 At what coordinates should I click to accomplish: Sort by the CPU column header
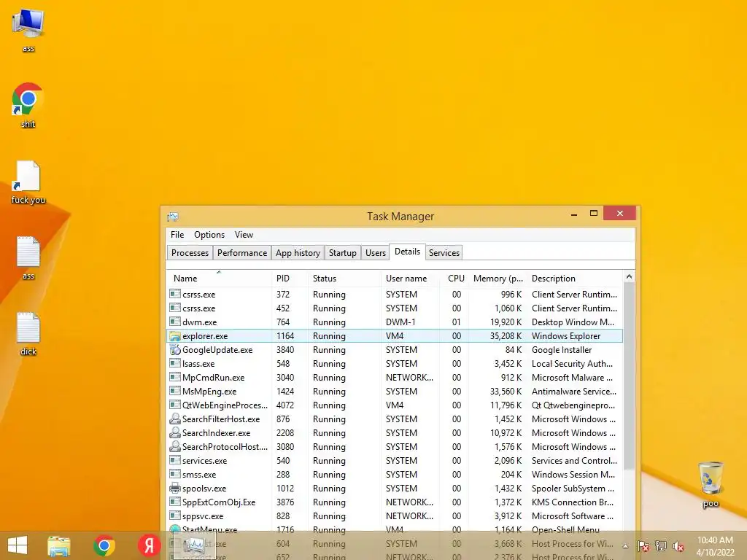(x=454, y=278)
